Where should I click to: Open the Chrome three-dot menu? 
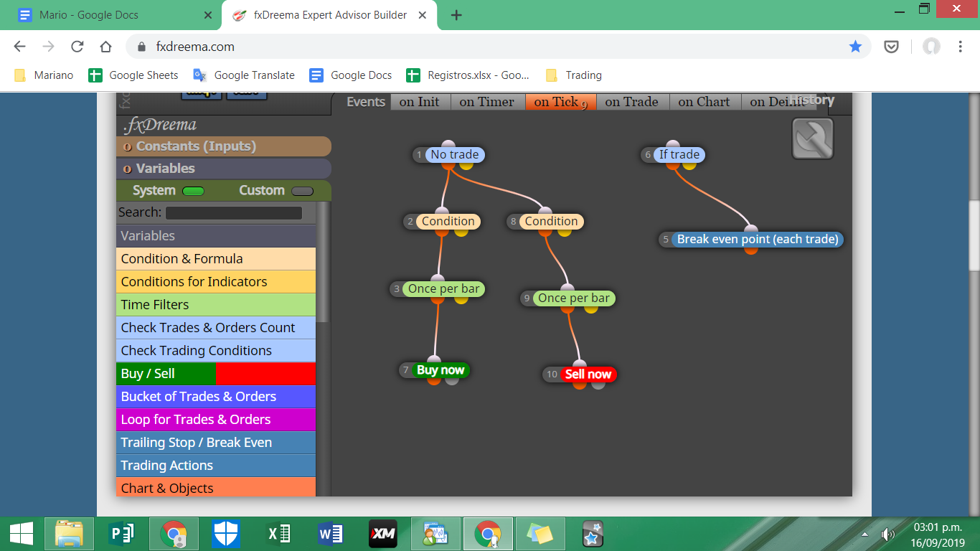click(961, 47)
